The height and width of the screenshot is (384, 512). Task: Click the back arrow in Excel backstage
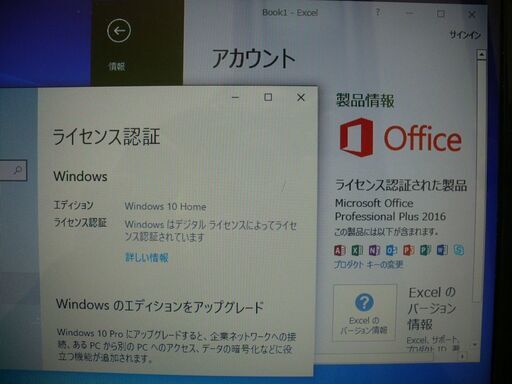point(119,31)
